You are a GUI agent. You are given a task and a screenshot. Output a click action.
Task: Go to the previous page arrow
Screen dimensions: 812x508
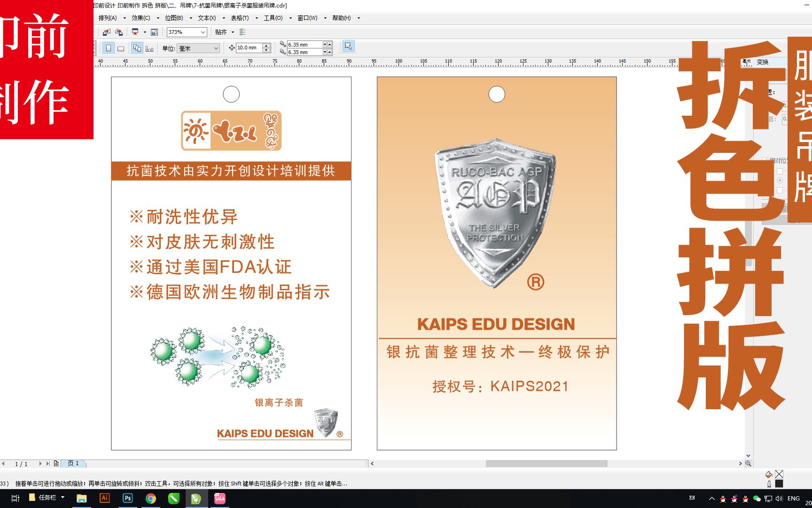(x=4, y=463)
